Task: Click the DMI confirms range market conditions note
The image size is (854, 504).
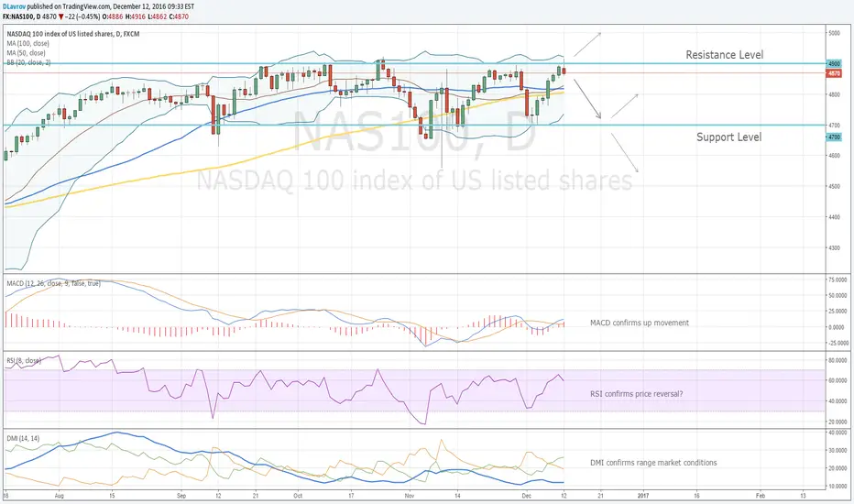Action: click(653, 463)
